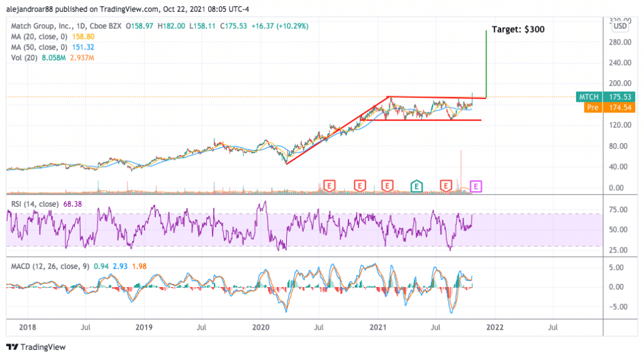
Task: Click the alejandroar88 author name in header
Action: point(30,9)
